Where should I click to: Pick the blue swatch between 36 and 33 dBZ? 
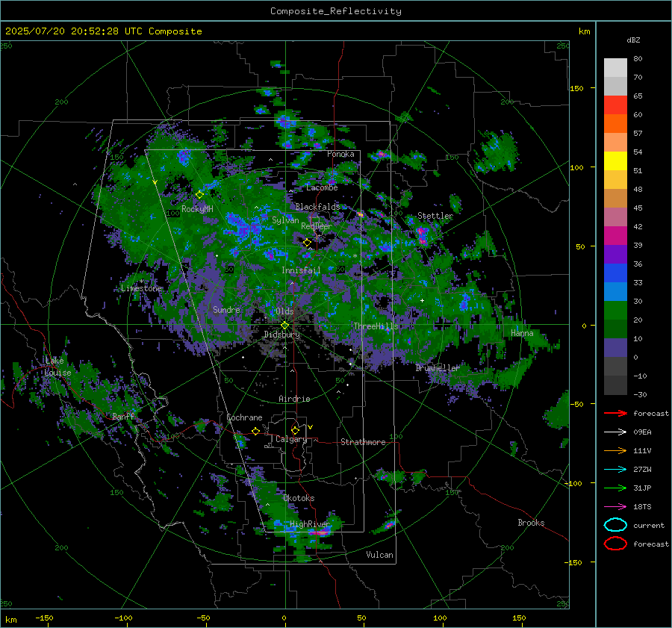point(615,273)
